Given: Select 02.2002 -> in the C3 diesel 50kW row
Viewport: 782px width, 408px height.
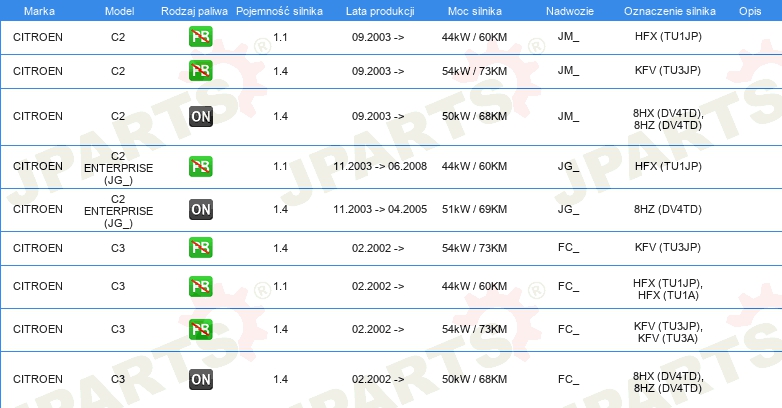Looking at the screenshot, I should click(x=378, y=379).
